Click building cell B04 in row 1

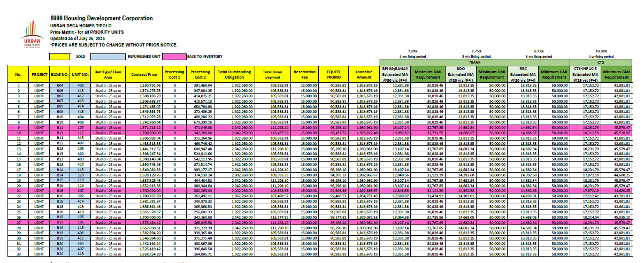60,85
